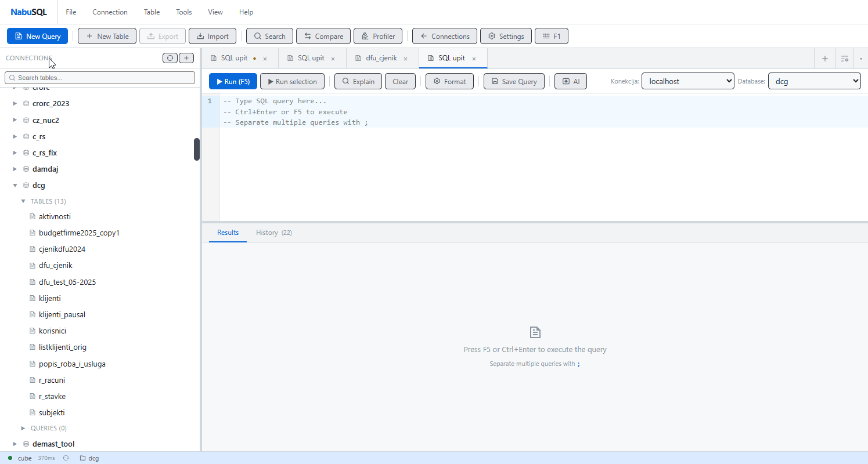Click the dfu_cjenik tab document icon
The width and height of the screenshot is (868, 464).
pyautogui.click(x=358, y=58)
